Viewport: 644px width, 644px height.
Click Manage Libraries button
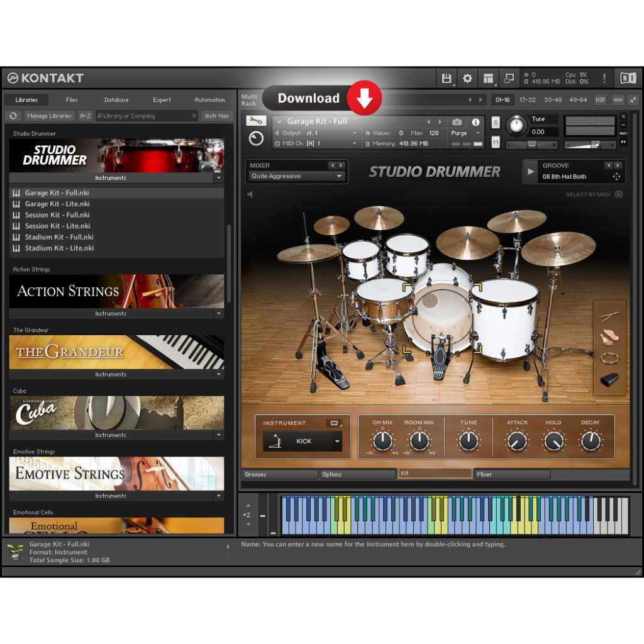(x=49, y=116)
